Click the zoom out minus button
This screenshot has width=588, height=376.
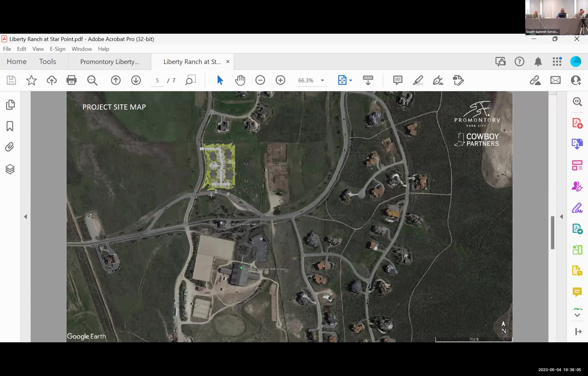(x=260, y=80)
